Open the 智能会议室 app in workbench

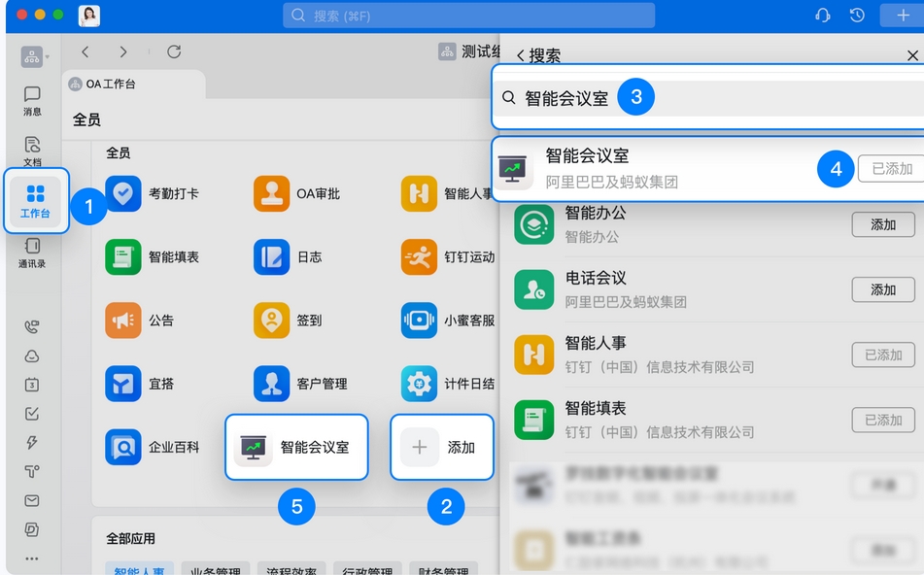(296, 447)
